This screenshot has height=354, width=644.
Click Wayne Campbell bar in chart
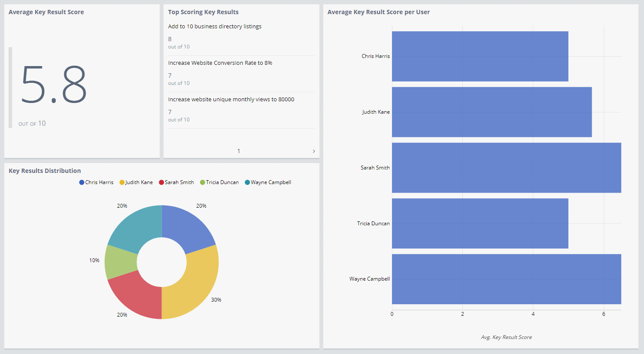point(506,279)
